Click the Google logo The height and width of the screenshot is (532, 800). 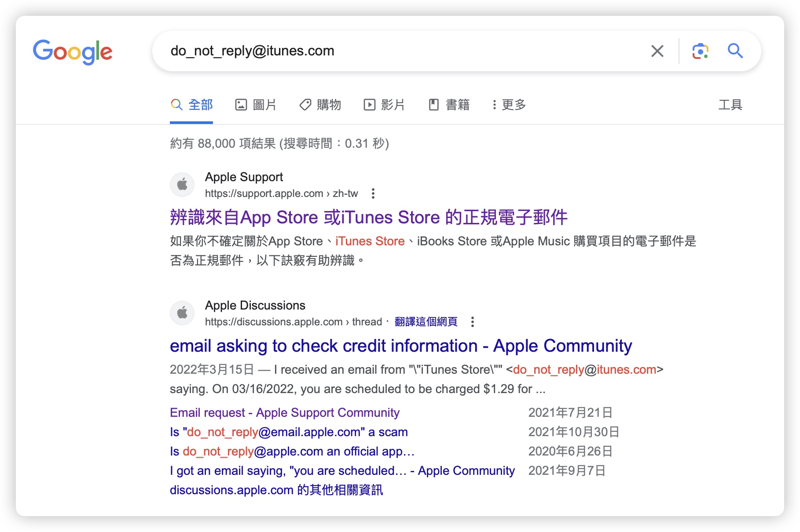[x=73, y=52]
